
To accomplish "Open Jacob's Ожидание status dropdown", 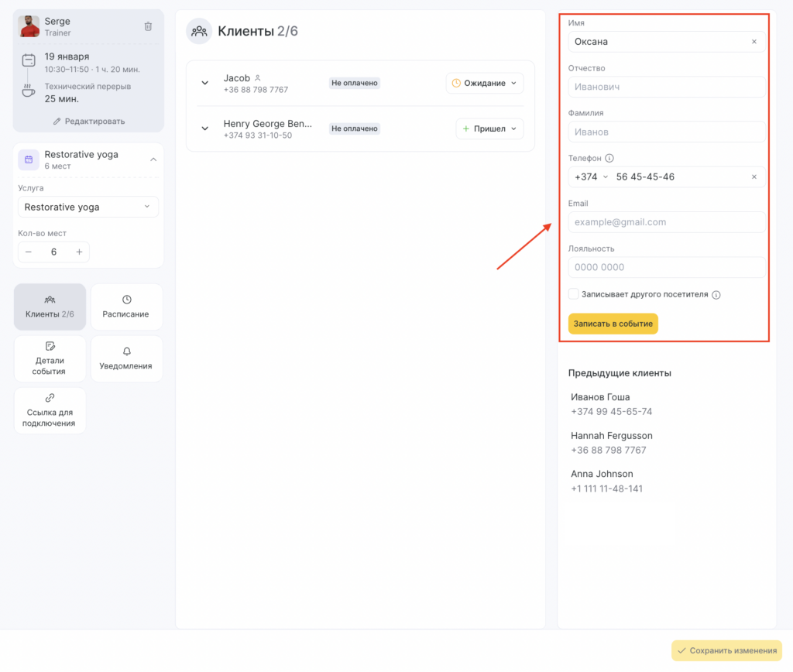I will (485, 83).
